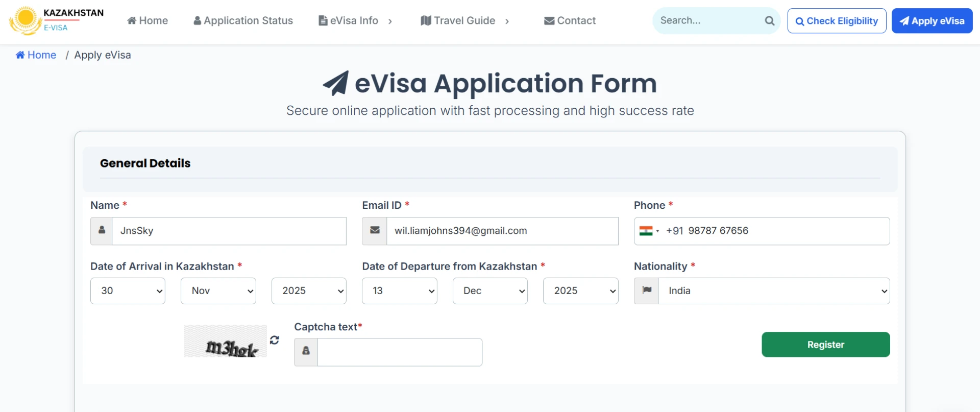The image size is (980, 412).
Task: Click the refresh icon beside the captcha image
Action: click(x=275, y=340)
